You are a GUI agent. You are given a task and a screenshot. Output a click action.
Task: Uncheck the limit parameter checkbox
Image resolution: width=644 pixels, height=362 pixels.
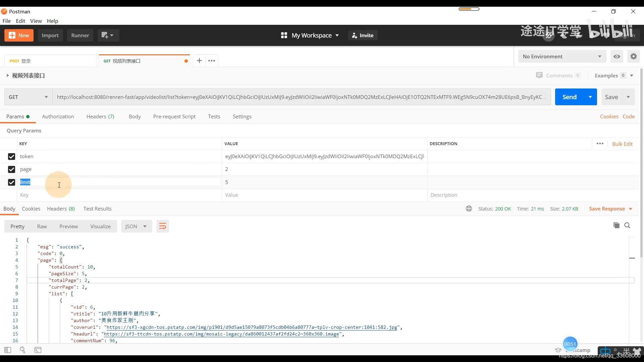coord(11,182)
